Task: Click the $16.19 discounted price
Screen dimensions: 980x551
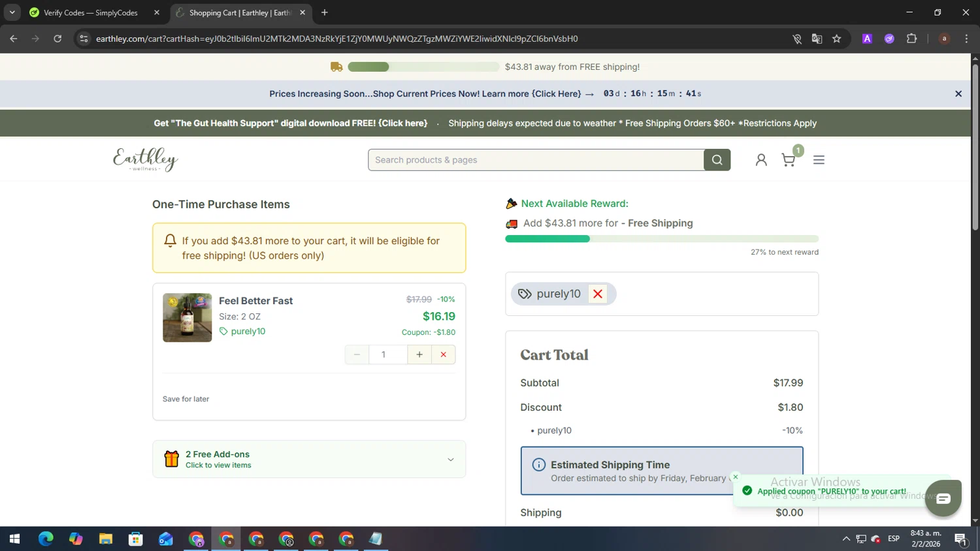Action: point(439,317)
